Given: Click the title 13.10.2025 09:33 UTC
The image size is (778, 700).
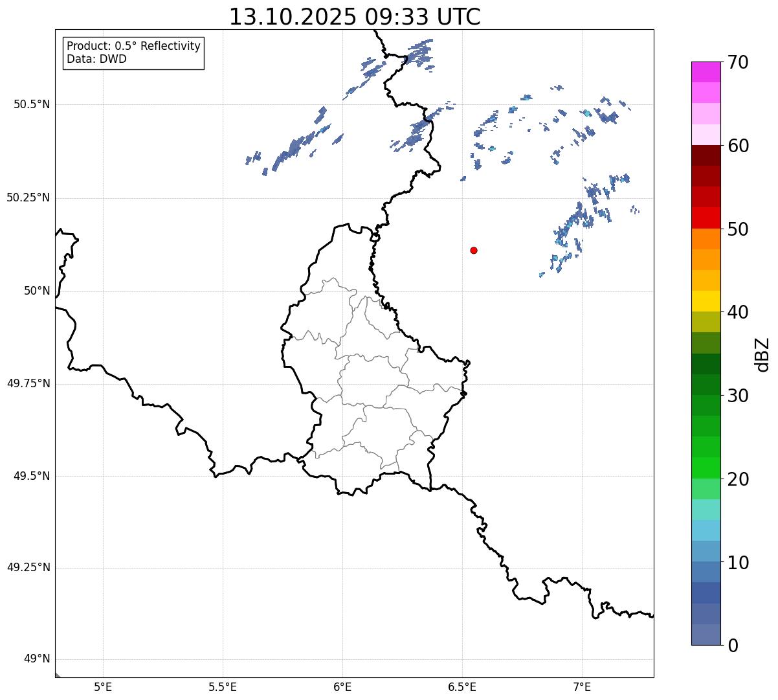Looking at the screenshot, I should pyautogui.click(x=355, y=17).
